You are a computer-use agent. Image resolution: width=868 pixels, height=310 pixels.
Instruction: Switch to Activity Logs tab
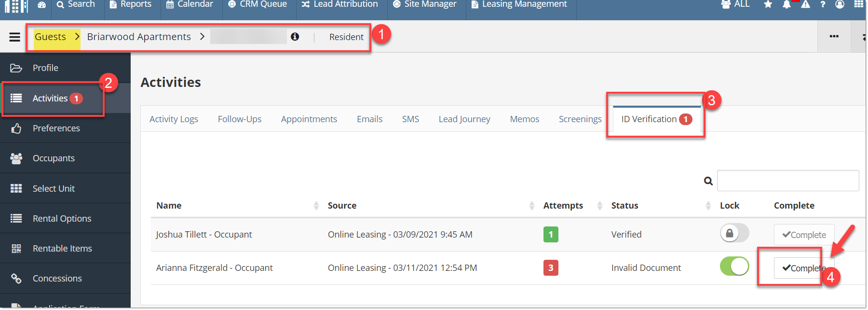point(174,119)
